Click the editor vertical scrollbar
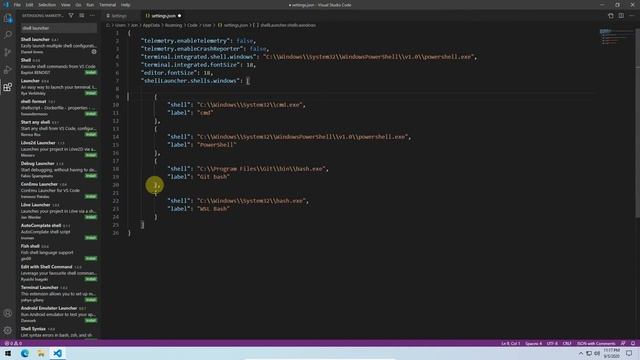The image size is (640, 360). pyautogui.click(x=637, y=122)
